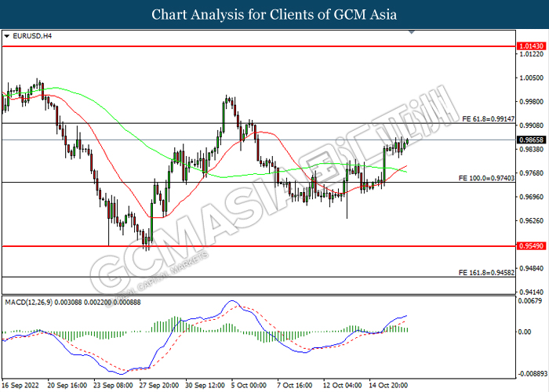The image size is (549, 392).
Task: Click the 0.97680 price axis value
Action: click(532, 173)
